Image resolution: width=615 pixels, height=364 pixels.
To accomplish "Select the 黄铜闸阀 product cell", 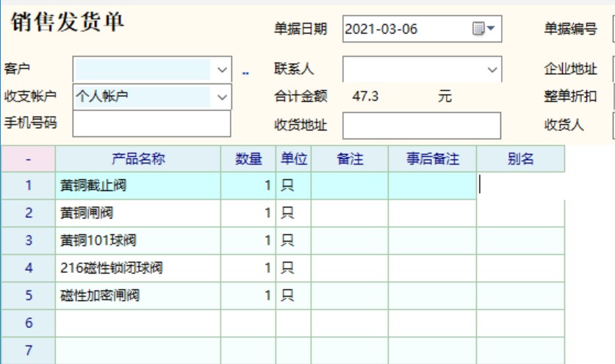I will click(x=137, y=213).
